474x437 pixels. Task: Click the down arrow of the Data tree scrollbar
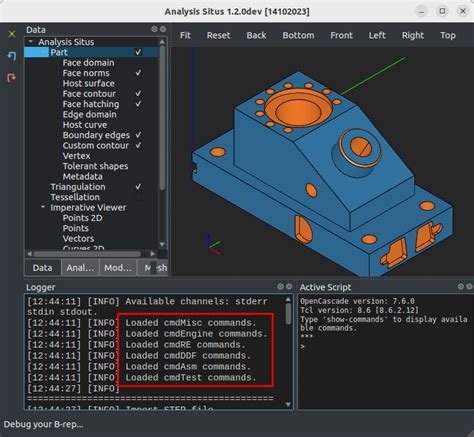[162, 244]
